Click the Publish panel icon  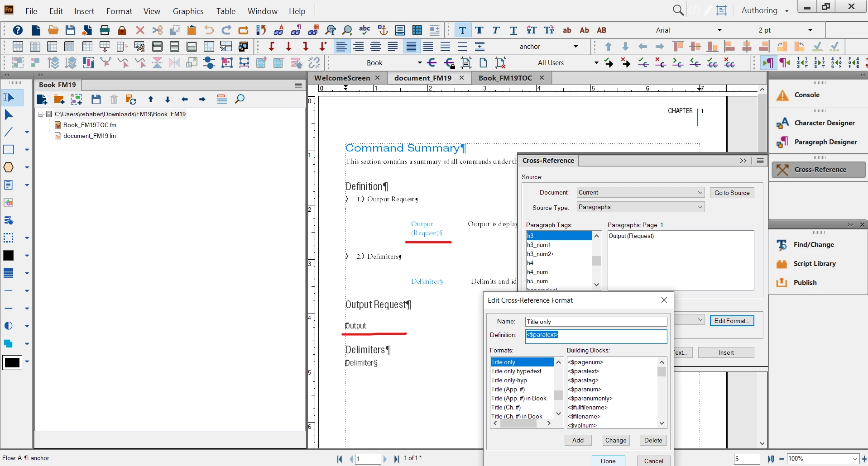click(x=782, y=283)
